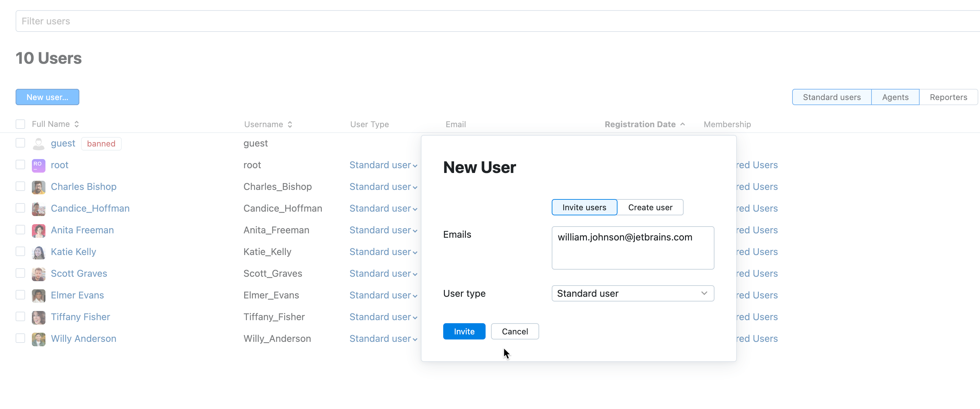The height and width of the screenshot is (409, 980).
Task: Click the root user's purple avatar icon
Action: pyautogui.click(x=38, y=165)
